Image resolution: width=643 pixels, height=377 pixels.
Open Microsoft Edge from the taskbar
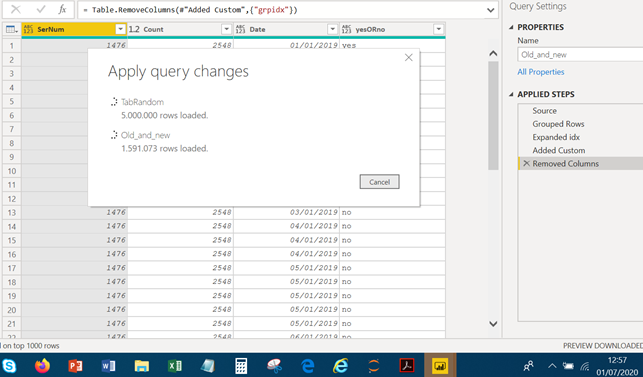point(308,366)
